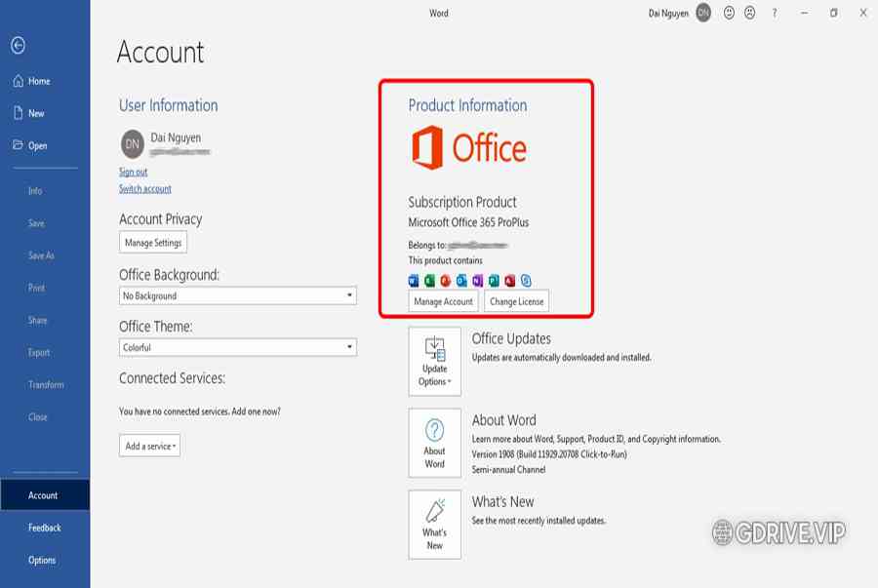Viewport: 878px width, 588px height.
Task: Expand the Add a service dropdown
Action: (x=149, y=446)
